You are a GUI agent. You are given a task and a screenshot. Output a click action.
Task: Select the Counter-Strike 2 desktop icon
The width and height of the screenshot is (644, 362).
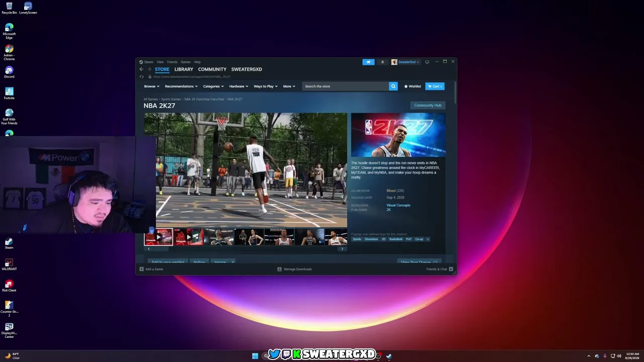[x=9, y=308]
